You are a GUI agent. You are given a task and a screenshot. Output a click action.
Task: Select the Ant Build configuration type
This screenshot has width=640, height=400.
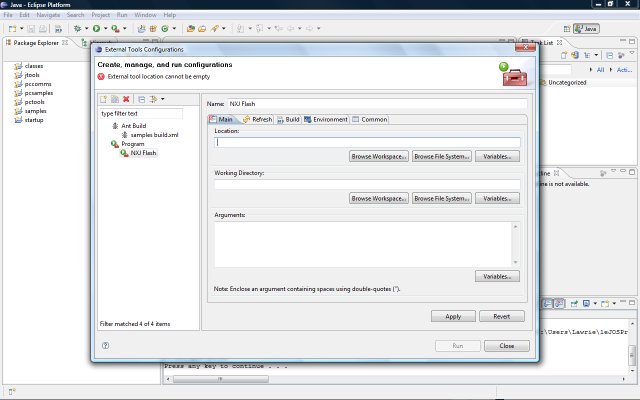(133, 125)
